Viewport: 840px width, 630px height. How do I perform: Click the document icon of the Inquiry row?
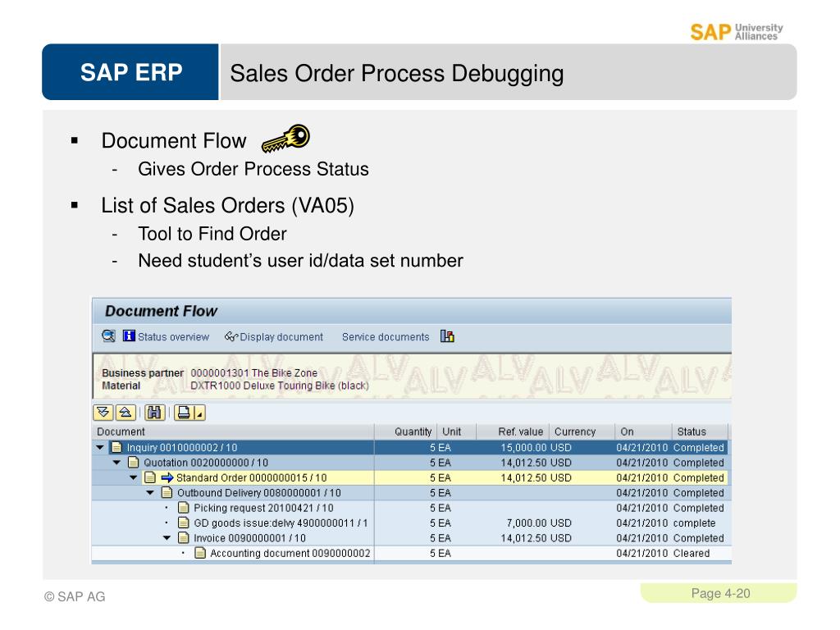click(116, 447)
